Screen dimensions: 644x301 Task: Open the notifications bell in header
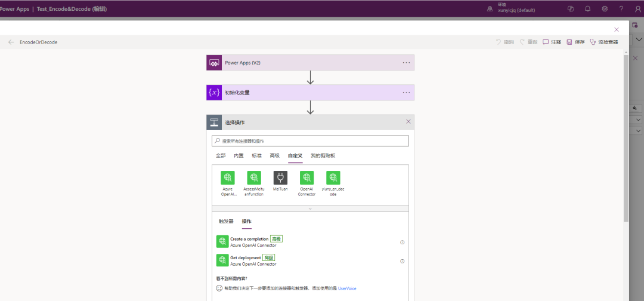[x=588, y=9]
